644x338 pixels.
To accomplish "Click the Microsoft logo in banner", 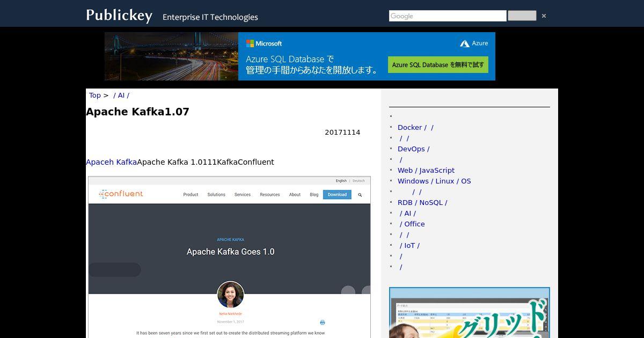I will pos(264,43).
